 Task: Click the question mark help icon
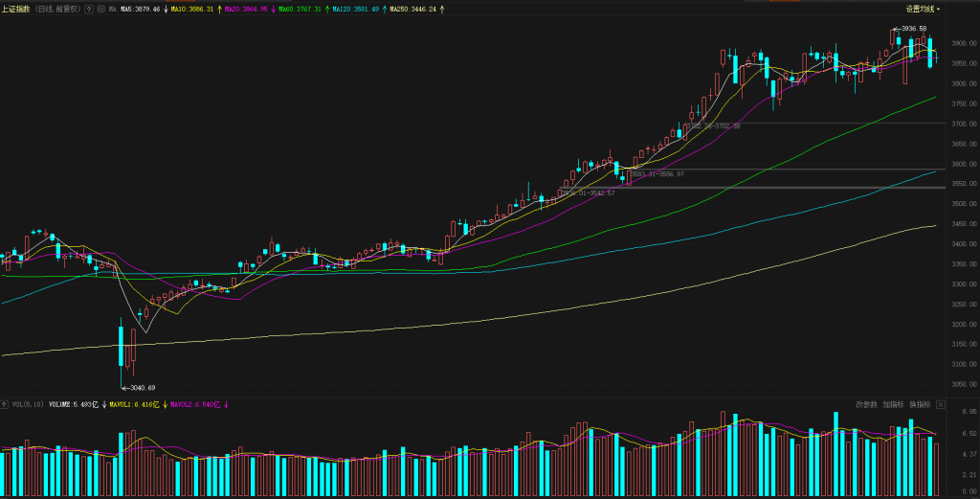(90, 9)
